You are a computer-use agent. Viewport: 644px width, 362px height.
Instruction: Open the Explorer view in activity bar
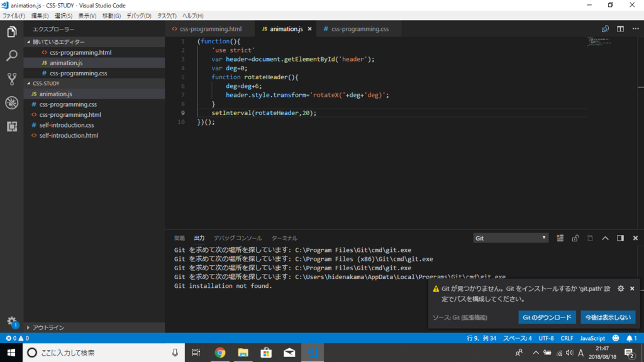[12, 32]
